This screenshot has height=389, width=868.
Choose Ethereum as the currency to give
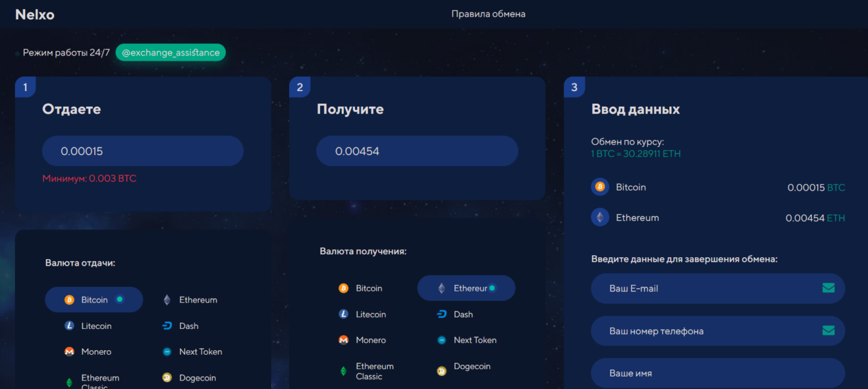pos(191,300)
